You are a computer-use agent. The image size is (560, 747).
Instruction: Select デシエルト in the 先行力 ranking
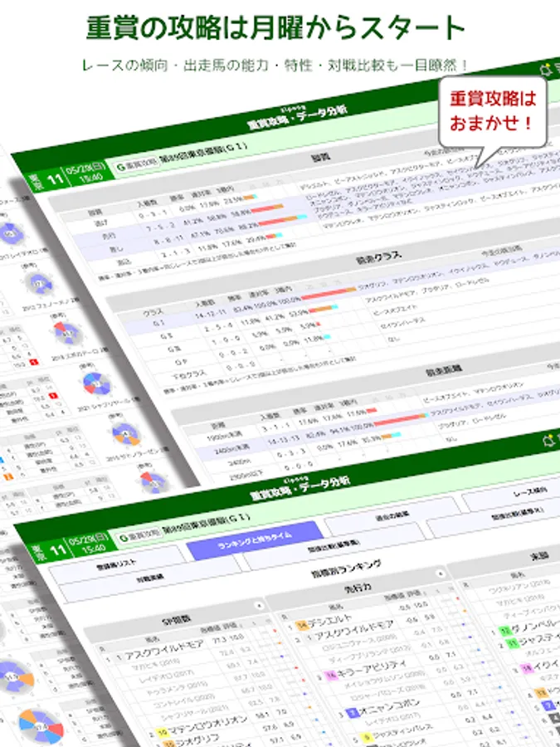click(330, 620)
